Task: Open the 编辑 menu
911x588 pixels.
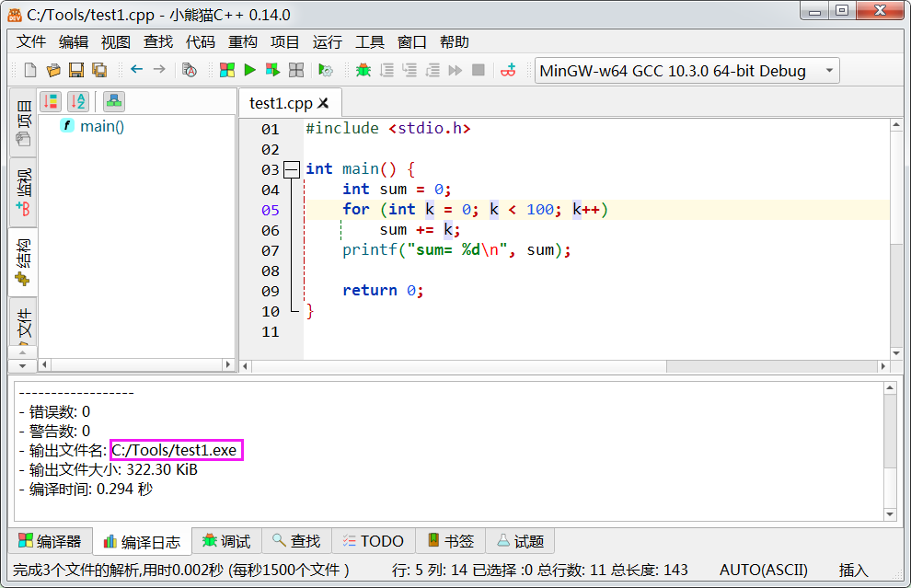Action: (x=74, y=41)
